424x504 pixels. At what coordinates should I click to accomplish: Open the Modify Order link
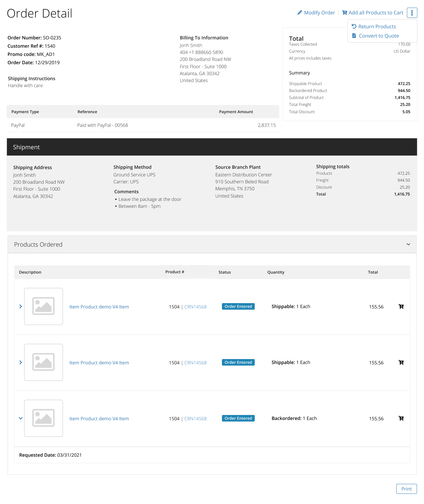319,13
